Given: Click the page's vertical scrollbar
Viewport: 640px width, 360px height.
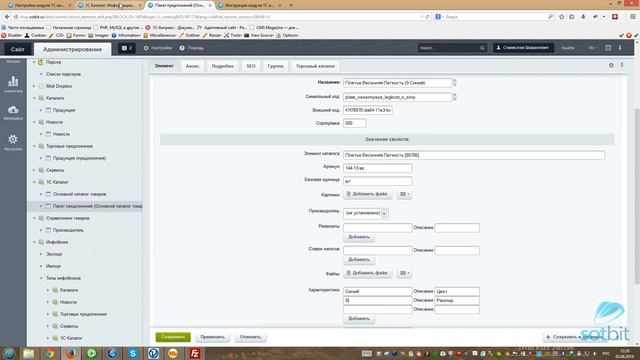Looking at the screenshot, I should click(x=637, y=196).
